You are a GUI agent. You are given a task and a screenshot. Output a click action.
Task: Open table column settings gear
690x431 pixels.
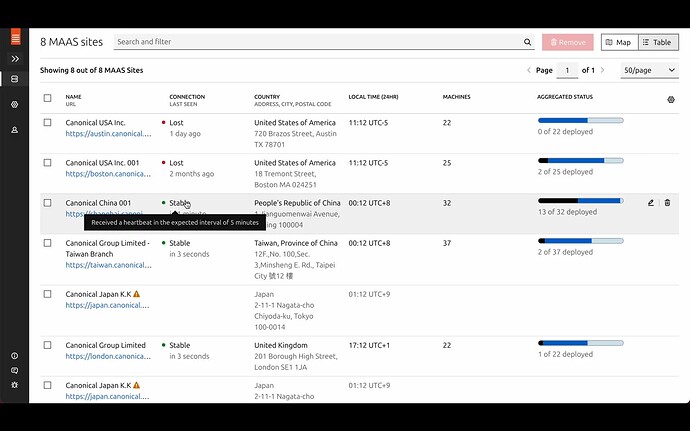pos(671,99)
